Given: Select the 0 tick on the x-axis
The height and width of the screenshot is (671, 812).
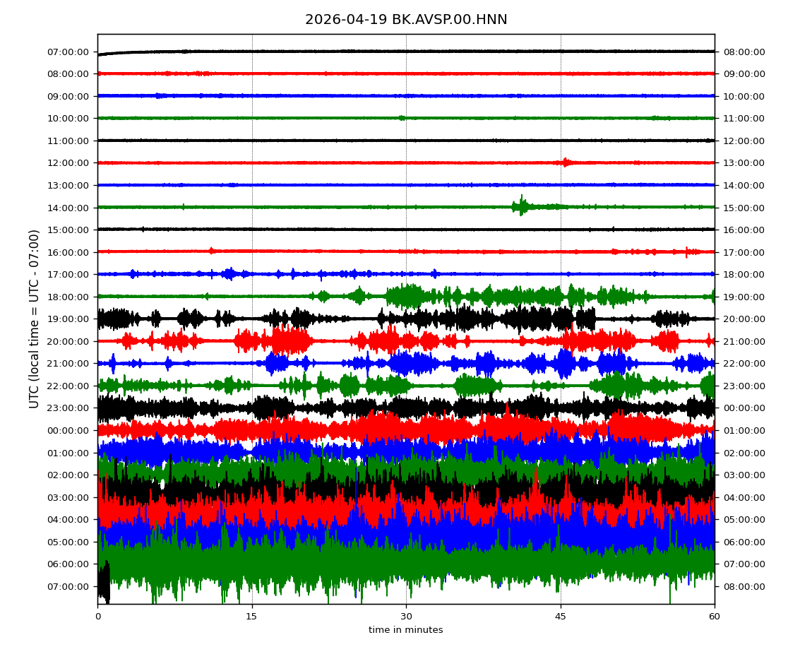Looking at the screenshot, I should pyautogui.click(x=98, y=617).
